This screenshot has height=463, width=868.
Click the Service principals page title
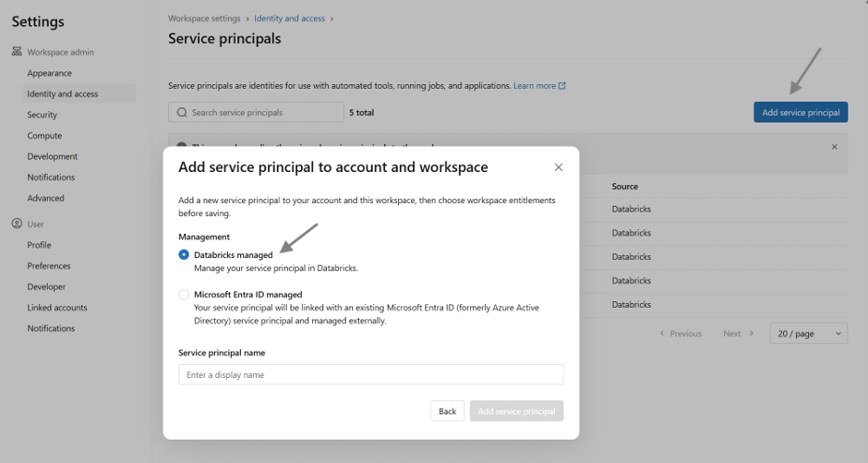pos(224,38)
